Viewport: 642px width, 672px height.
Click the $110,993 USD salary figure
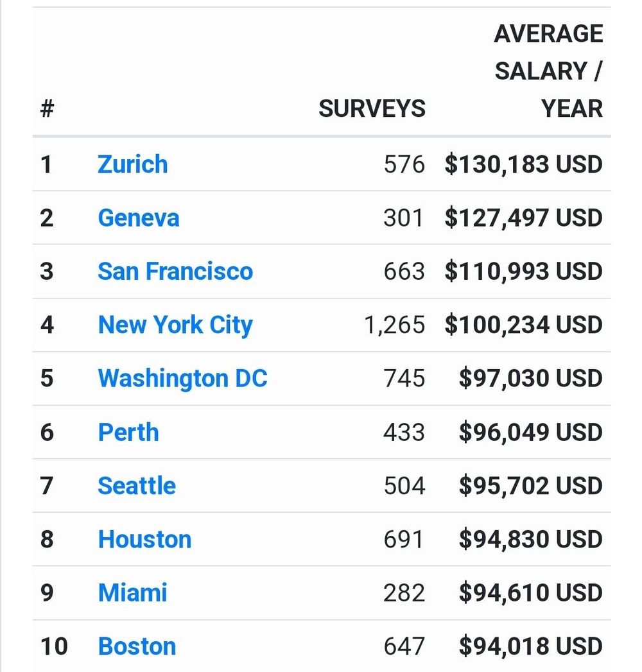pyautogui.click(x=523, y=271)
